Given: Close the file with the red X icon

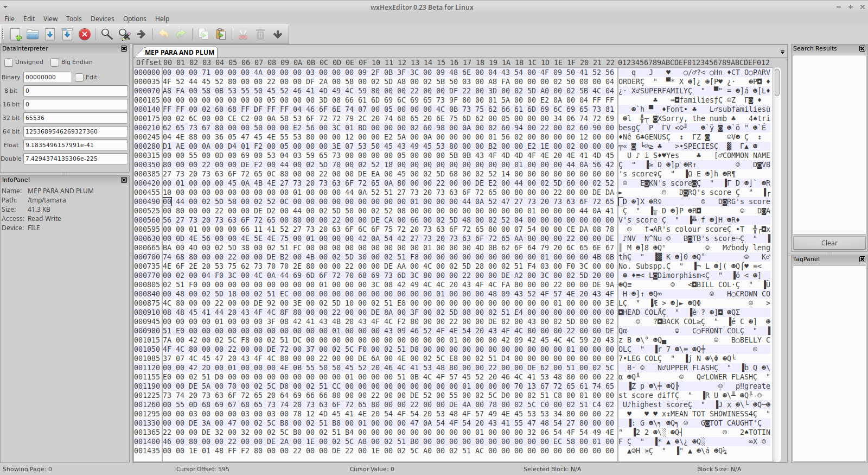Looking at the screenshot, I should 85,35.
